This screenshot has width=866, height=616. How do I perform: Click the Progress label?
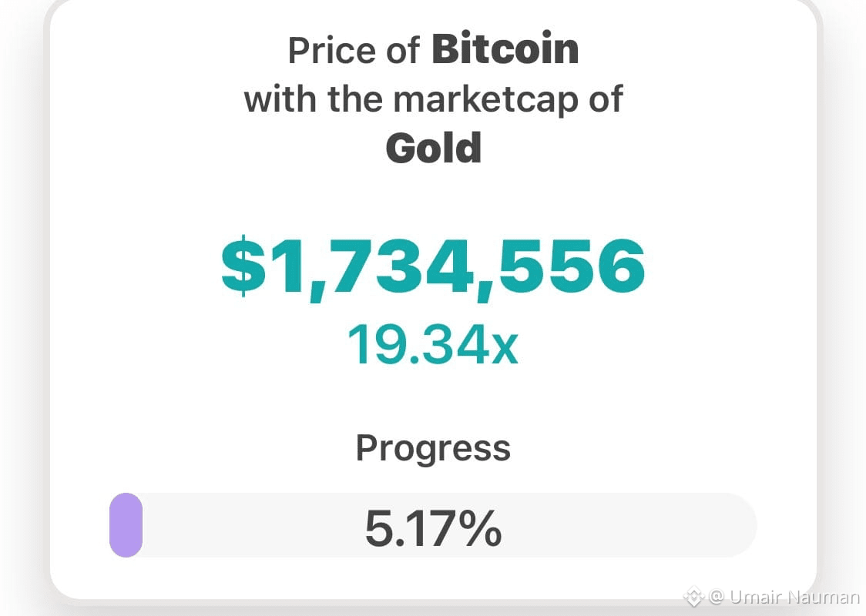[x=433, y=448]
